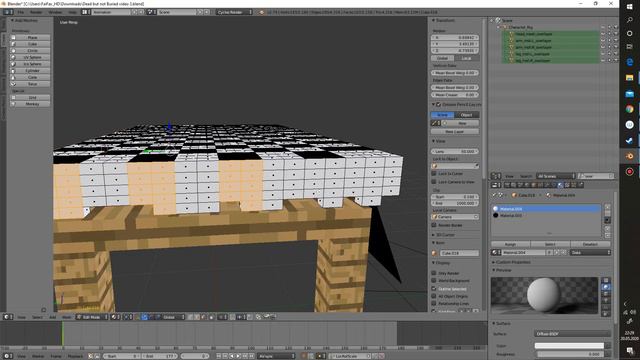This screenshot has height=360, width=640.
Task: Add a Torus mesh primitive
Action: pos(30,84)
